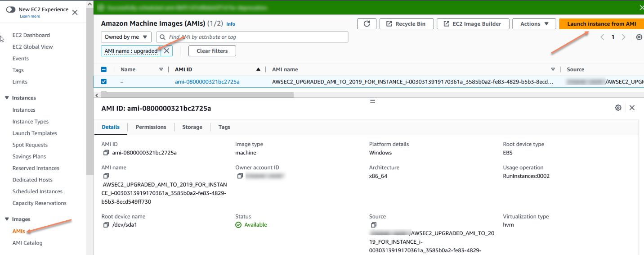Open Spot Requests

pyautogui.click(x=30, y=145)
